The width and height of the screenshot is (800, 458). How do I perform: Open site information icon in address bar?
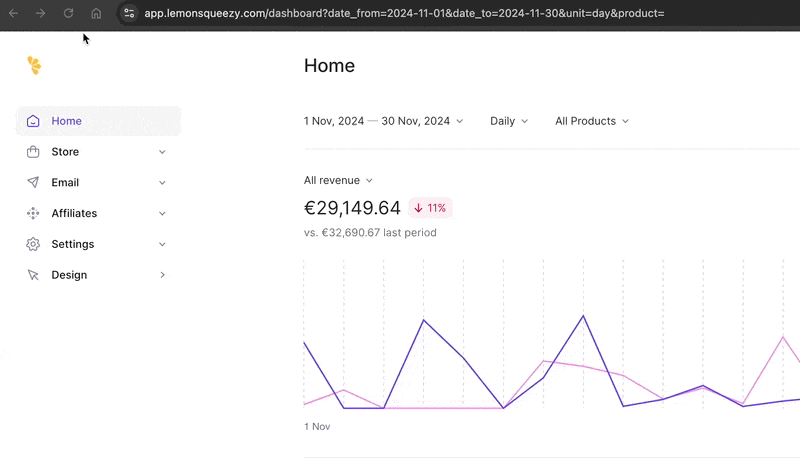[x=129, y=13]
